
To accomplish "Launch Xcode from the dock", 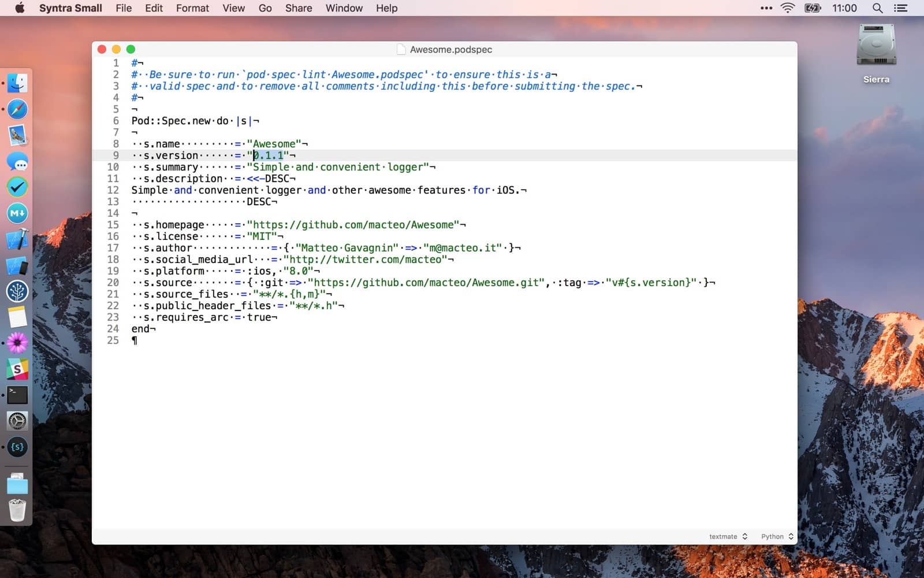I will pyautogui.click(x=17, y=239).
